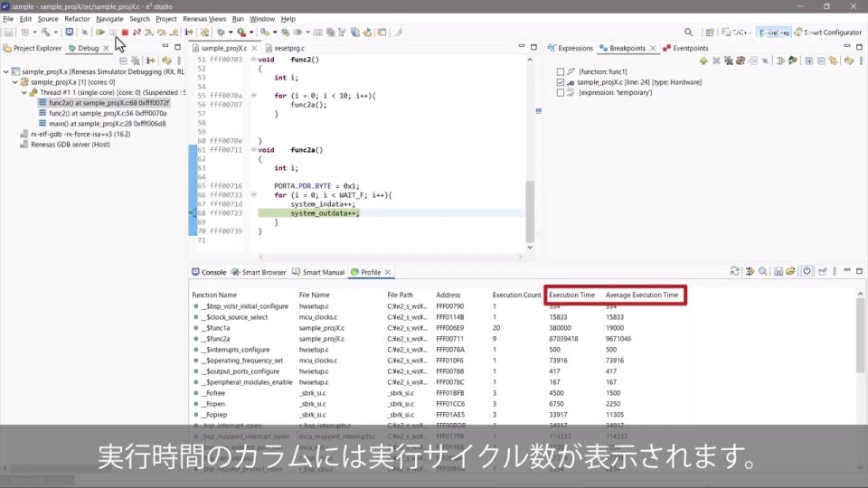The image size is (868, 488).
Task: Sort by the Execution Count column header
Action: (x=516, y=295)
